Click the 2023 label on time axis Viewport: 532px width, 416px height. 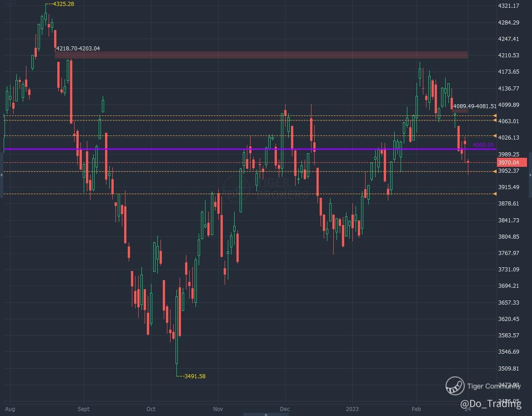[352, 409]
